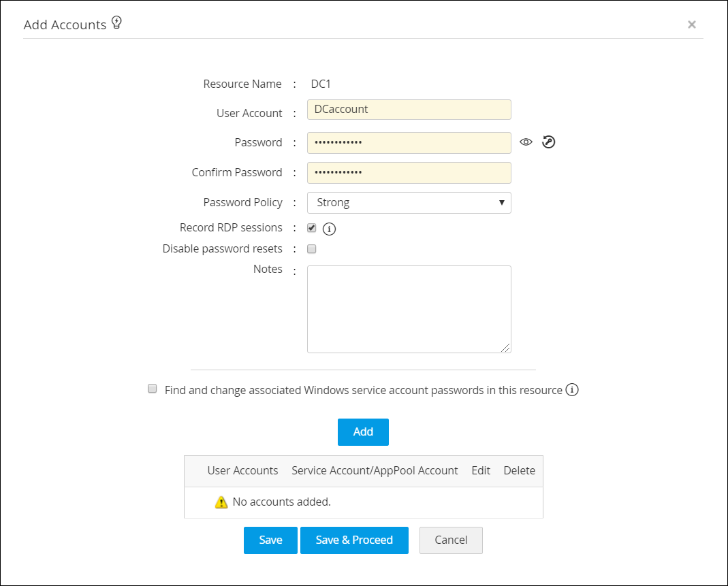Click the lightbulb tips icon beside Add Accounts

[x=116, y=23]
